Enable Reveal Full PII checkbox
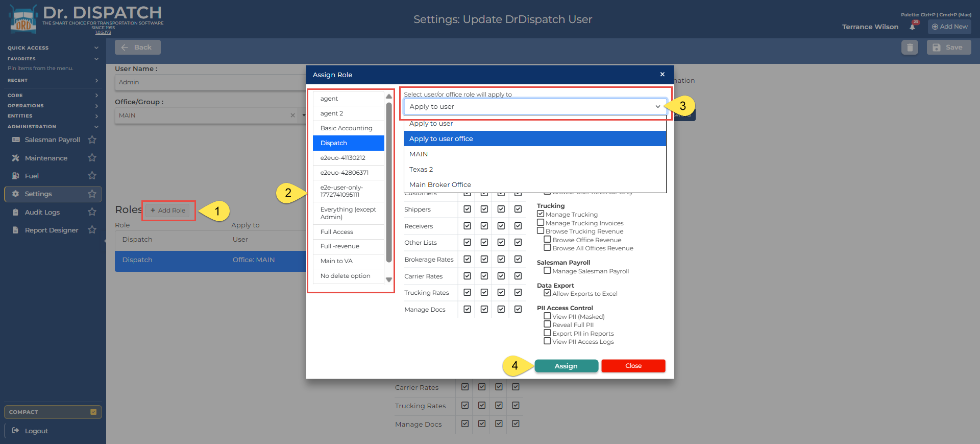This screenshot has height=444, width=980. [x=547, y=324]
